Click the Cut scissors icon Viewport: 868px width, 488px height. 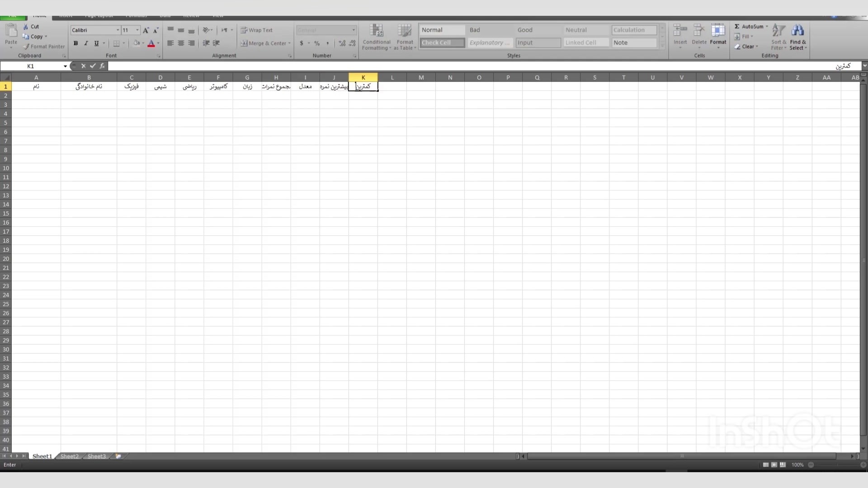(26, 27)
